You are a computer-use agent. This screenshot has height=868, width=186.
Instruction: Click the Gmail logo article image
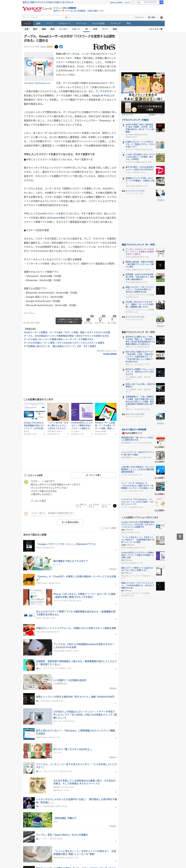pyautogui.click(x=39, y=67)
